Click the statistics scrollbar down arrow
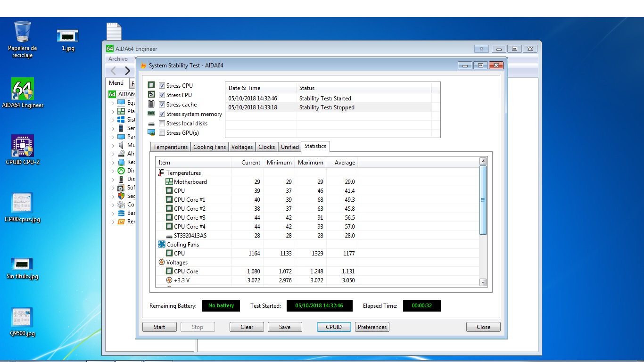This screenshot has height=362, width=644. coord(483,282)
